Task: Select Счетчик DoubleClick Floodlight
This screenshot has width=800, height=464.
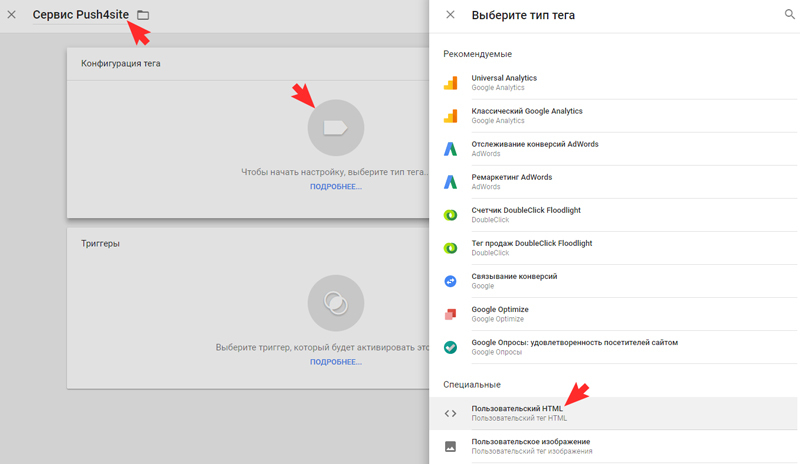Action: [614, 215]
